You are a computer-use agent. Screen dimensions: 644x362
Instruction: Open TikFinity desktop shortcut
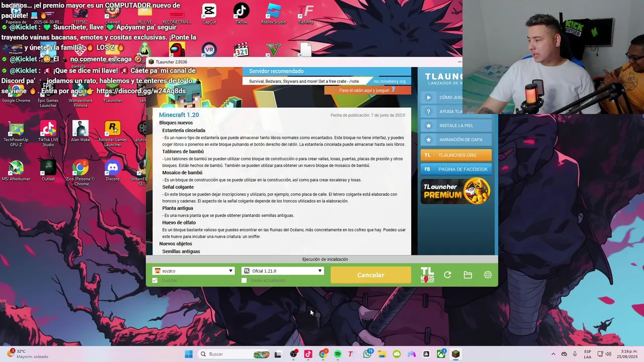305,14
